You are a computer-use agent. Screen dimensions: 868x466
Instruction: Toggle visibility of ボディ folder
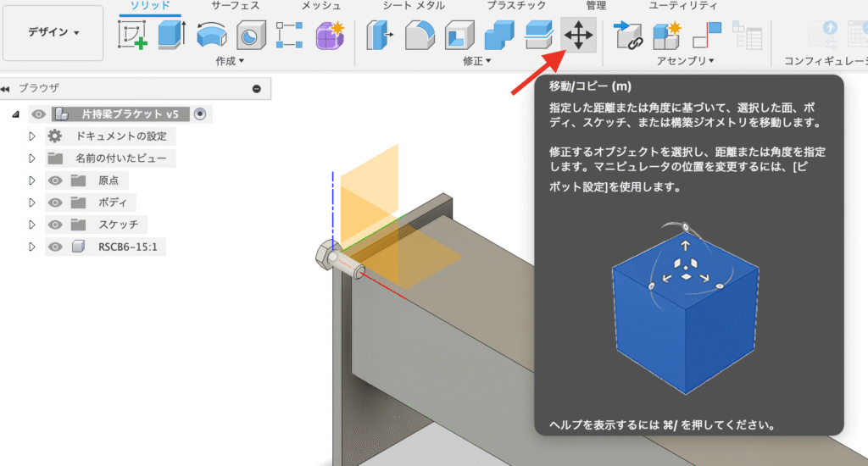pos(55,202)
